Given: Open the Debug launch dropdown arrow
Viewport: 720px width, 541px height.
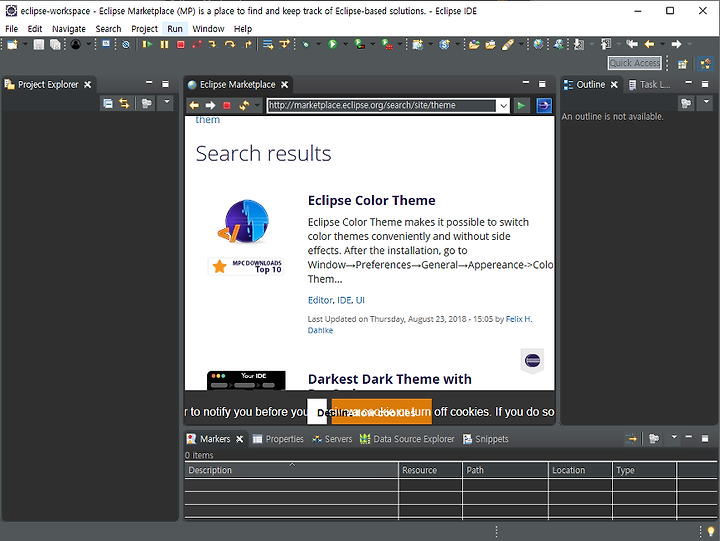Looking at the screenshot, I should click(x=318, y=45).
